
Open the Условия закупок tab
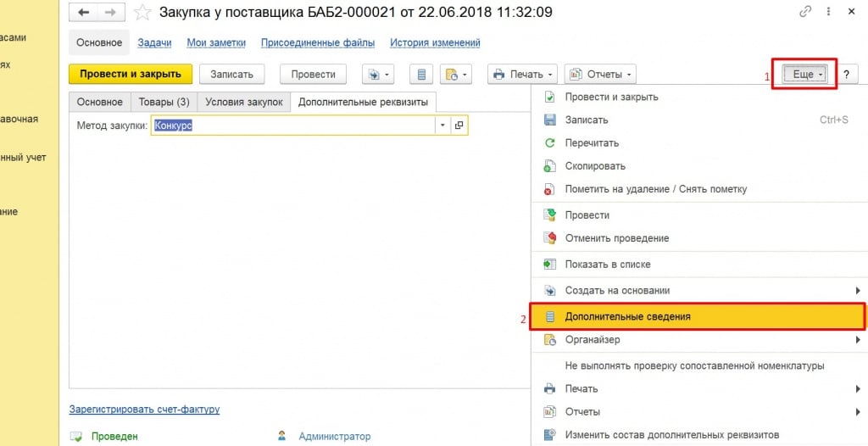click(x=242, y=102)
